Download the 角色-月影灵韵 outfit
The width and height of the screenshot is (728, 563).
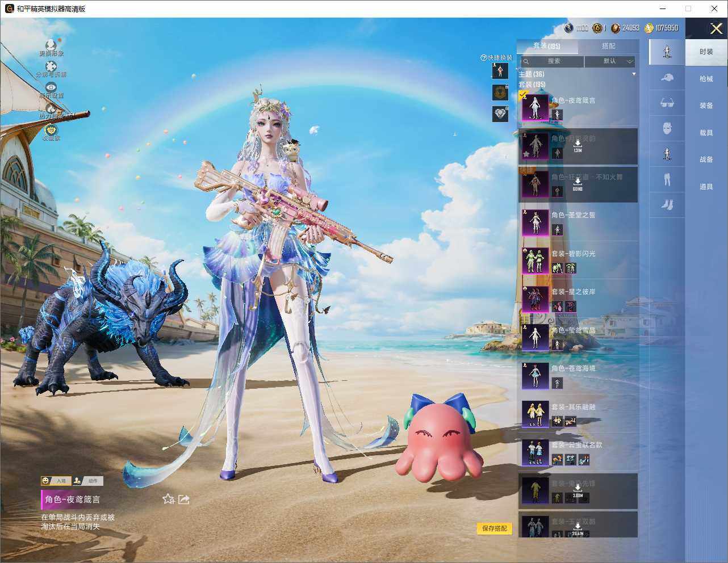point(578,145)
